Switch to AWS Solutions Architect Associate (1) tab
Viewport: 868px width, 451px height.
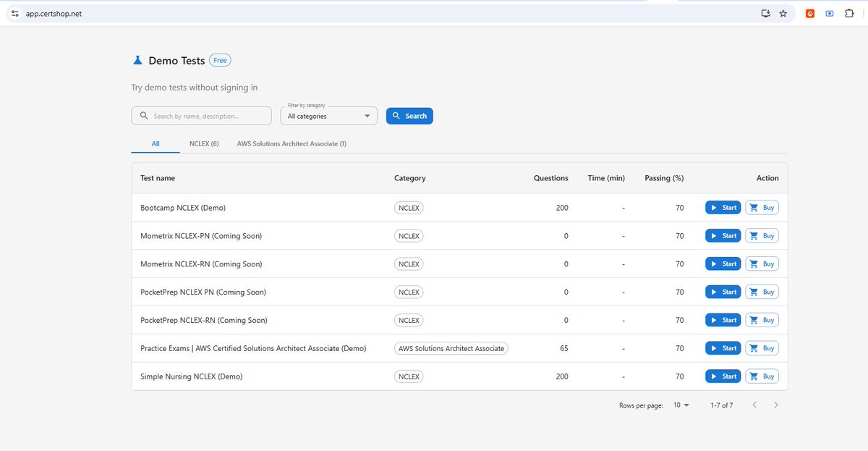point(292,143)
